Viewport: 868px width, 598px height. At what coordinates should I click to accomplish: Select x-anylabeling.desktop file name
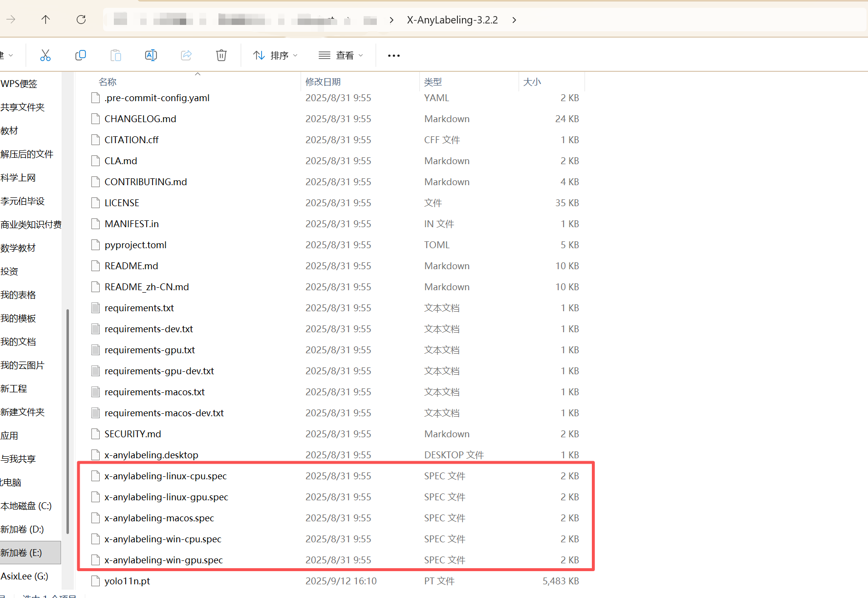pos(152,455)
